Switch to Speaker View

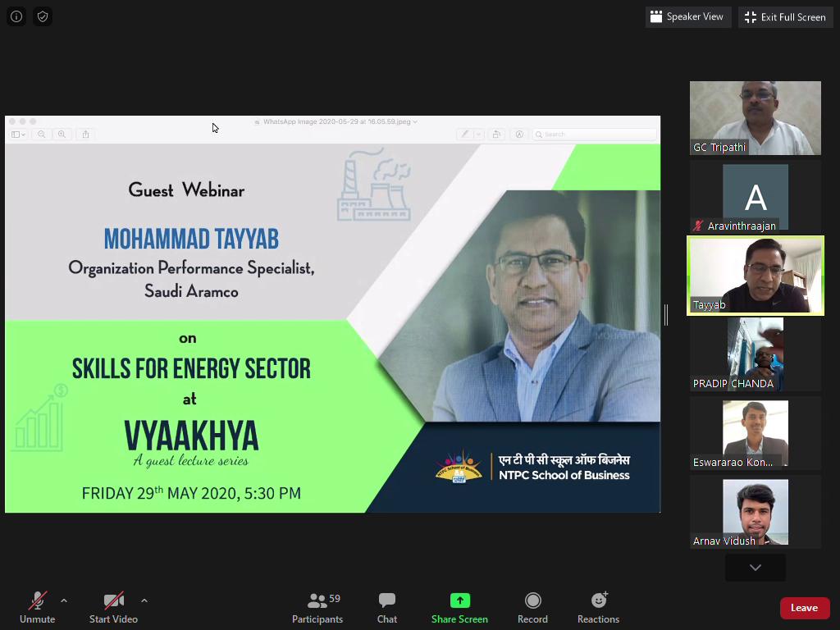688,16
